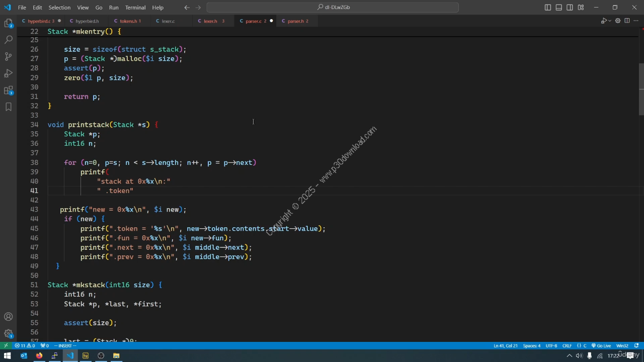Change indentation via Spaces: 4
The height and width of the screenshot is (362, 644).
pos(531,345)
